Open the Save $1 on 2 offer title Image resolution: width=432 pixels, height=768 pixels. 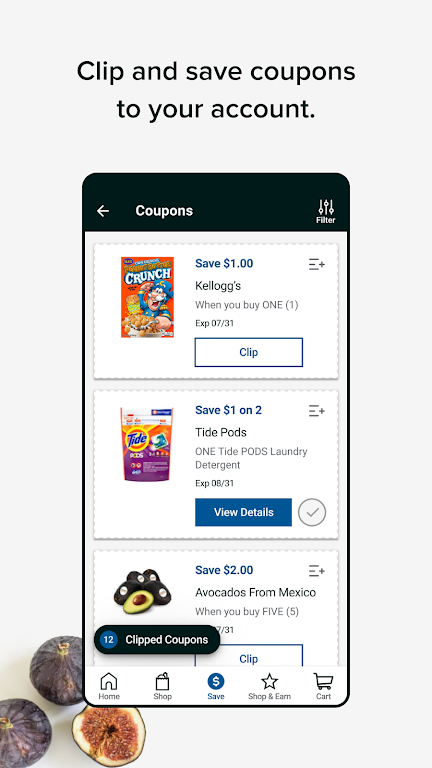(x=228, y=410)
